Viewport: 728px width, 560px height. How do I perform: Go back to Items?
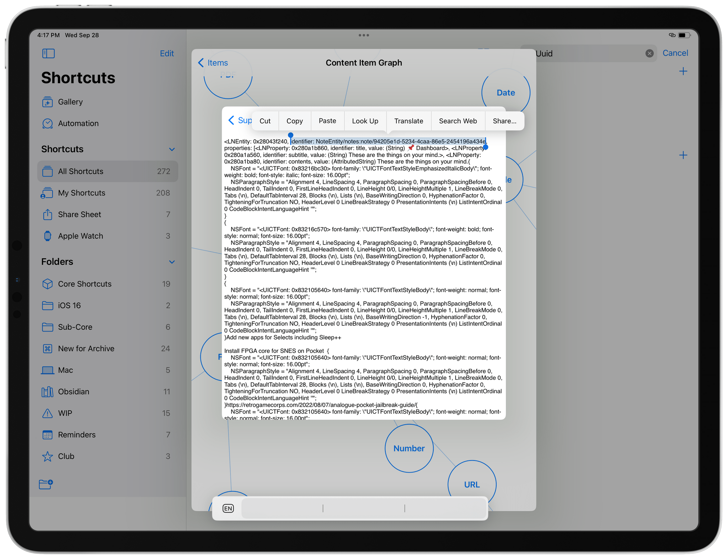pyautogui.click(x=213, y=63)
